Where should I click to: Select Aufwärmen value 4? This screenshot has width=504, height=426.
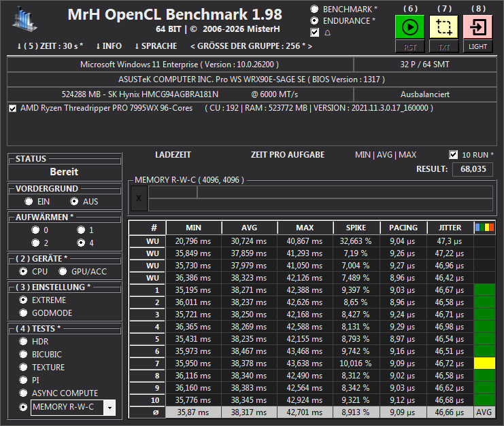coord(81,243)
